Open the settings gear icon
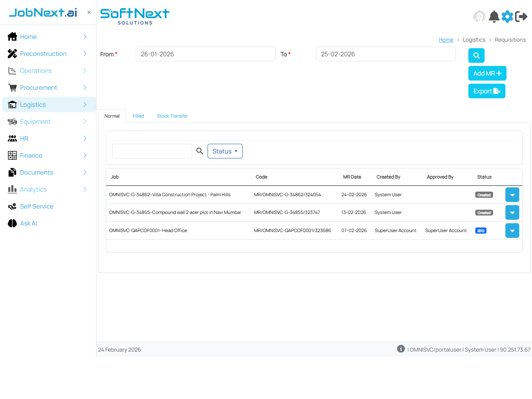Viewport: 532px width, 399px height. click(x=507, y=17)
